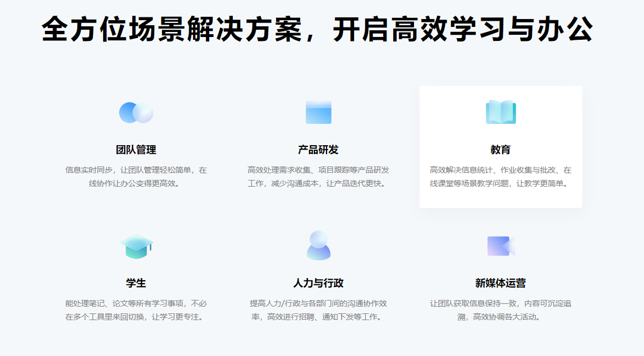Click the 产品研发 description about 需求收集
The image size is (644, 356).
[318, 177]
